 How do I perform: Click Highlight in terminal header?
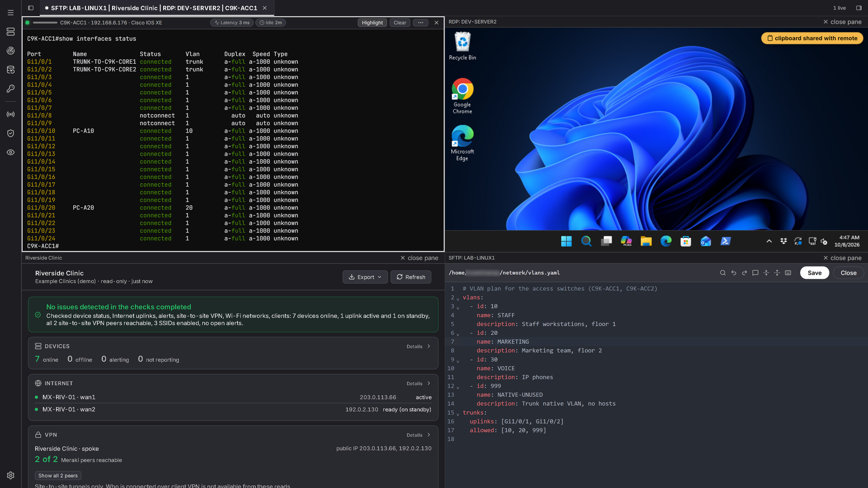point(372,23)
